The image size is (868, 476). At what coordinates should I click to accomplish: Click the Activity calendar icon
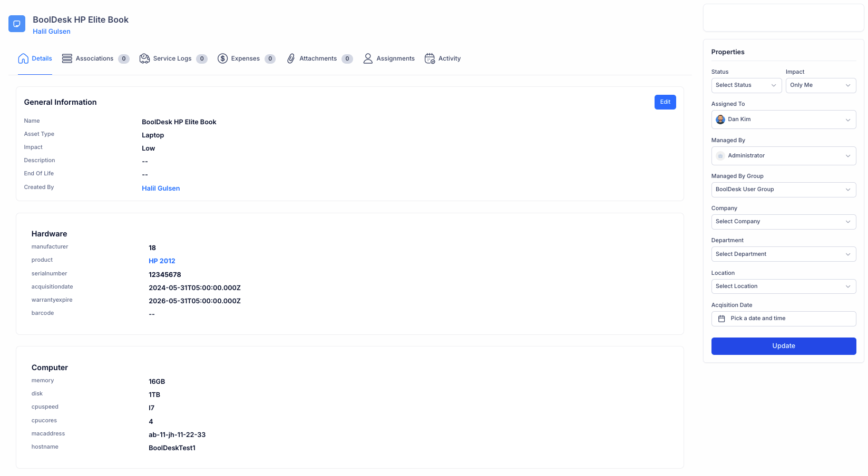[x=430, y=58]
